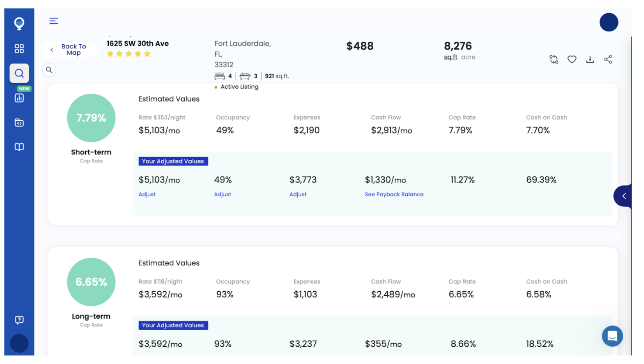
Task: Favorite the property with heart icon
Action: [572, 59]
